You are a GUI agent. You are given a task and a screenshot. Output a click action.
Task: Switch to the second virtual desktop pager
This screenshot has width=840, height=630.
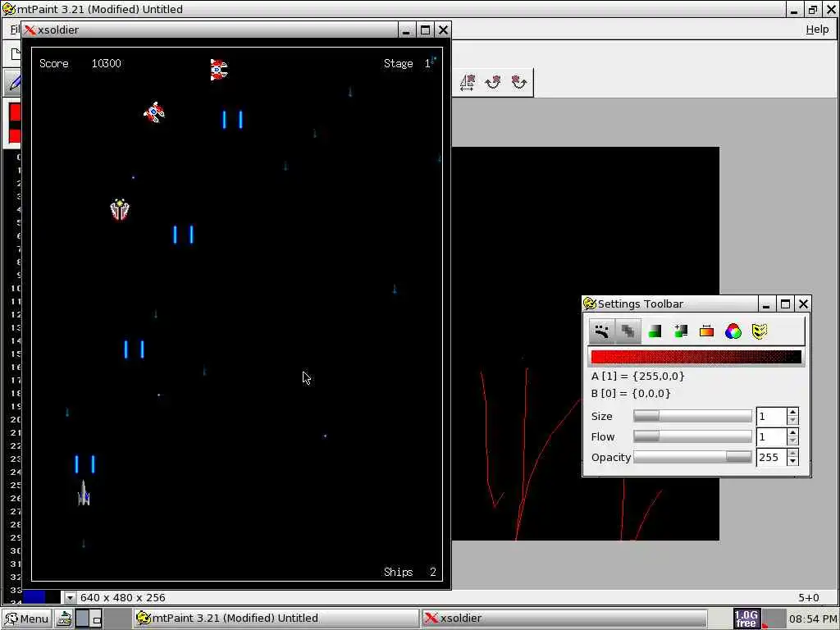96,619
